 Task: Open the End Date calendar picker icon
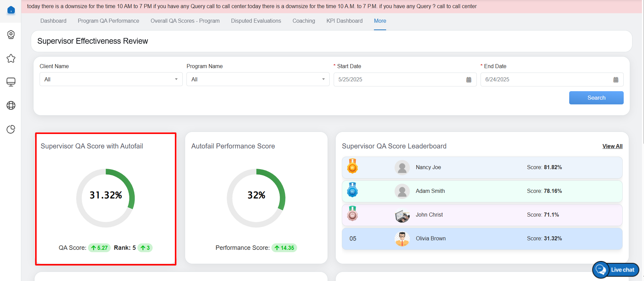[616, 80]
